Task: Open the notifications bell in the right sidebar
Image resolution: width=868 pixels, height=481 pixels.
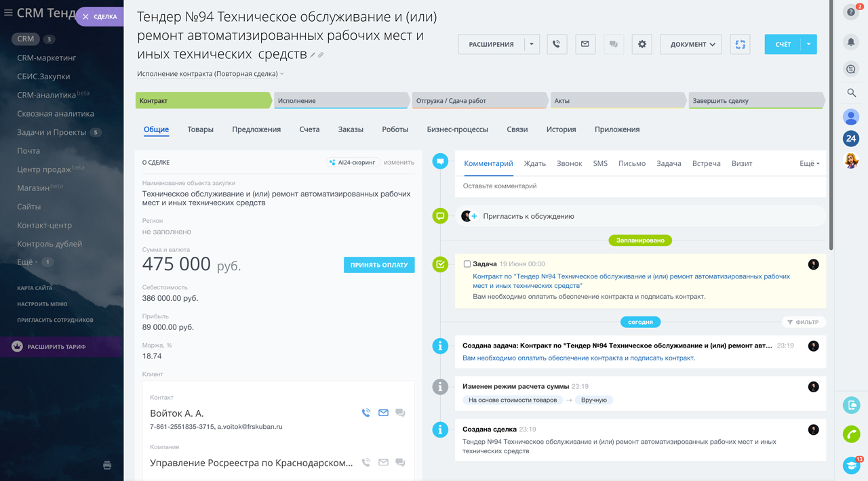Action: (x=851, y=42)
